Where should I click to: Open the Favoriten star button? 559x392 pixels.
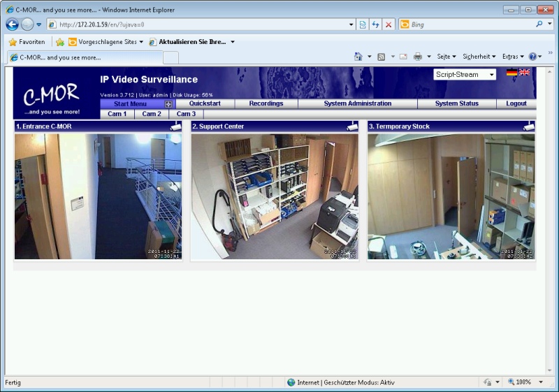coord(27,42)
